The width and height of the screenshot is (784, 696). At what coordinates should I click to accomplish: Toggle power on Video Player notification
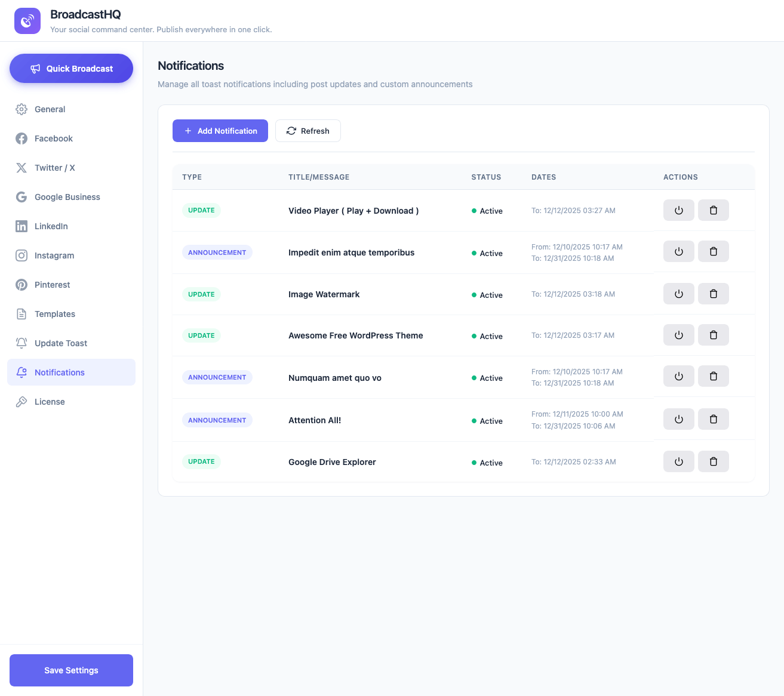pyautogui.click(x=678, y=210)
